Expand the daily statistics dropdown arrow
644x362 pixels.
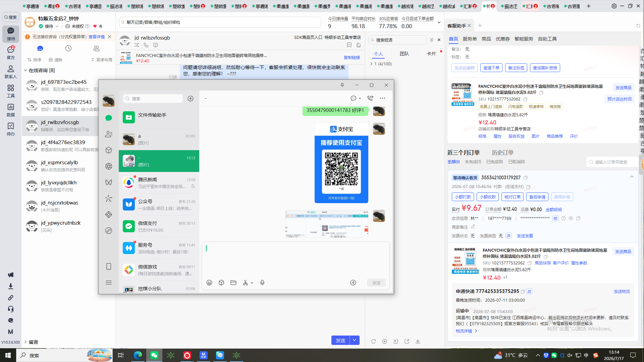pos(439,22)
